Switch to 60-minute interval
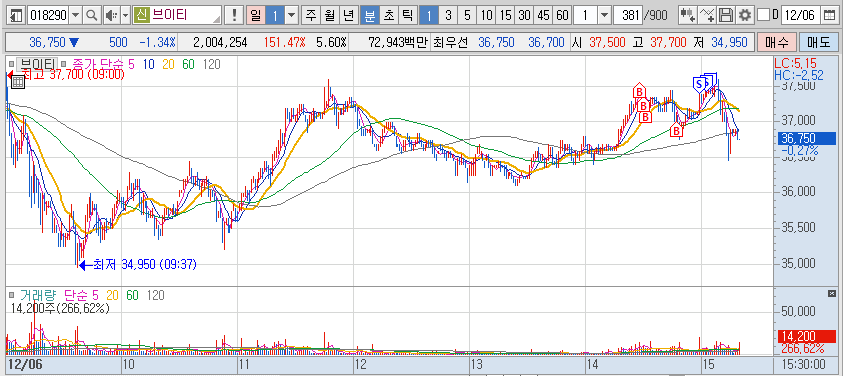Image resolution: width=843 pixels, height=376 pixels. [562, 15]
